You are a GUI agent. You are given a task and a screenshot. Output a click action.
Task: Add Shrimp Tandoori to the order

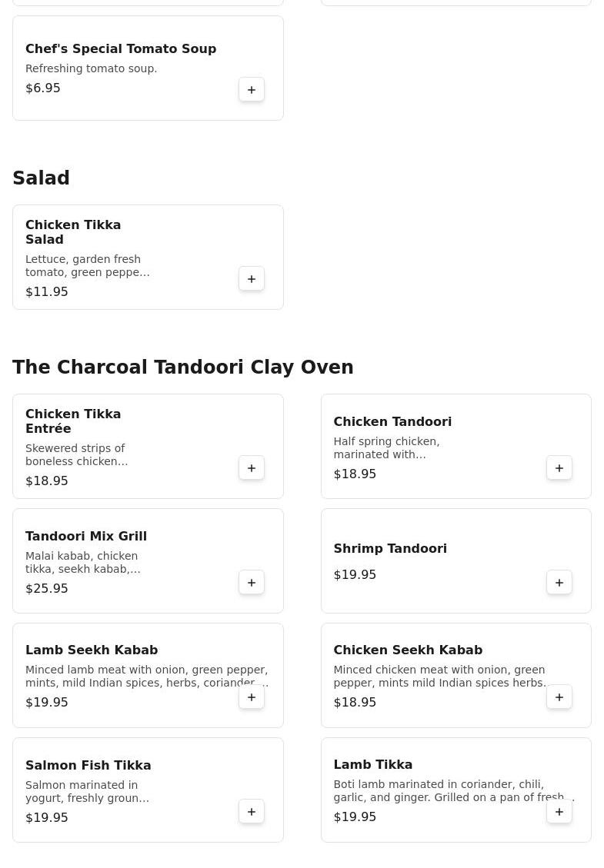(x=559, y=583)
